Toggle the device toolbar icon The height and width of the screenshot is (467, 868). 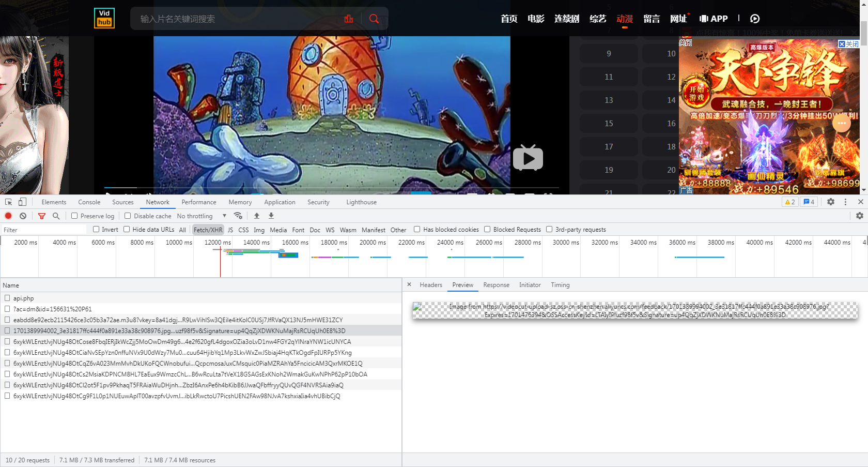22,202
